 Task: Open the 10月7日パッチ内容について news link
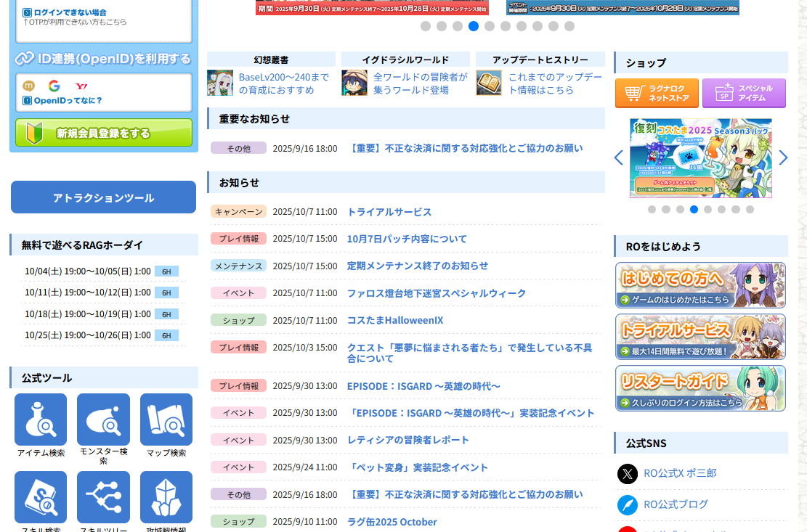click(407, 239)
